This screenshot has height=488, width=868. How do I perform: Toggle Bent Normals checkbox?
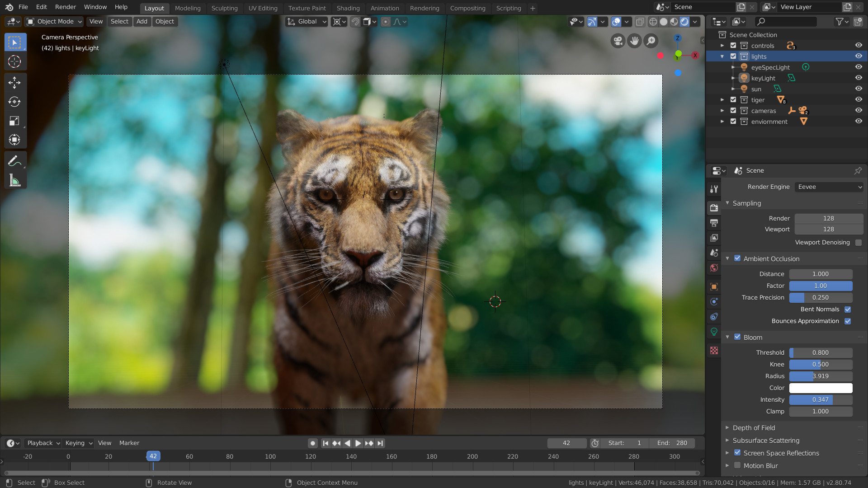pos(848,309)
